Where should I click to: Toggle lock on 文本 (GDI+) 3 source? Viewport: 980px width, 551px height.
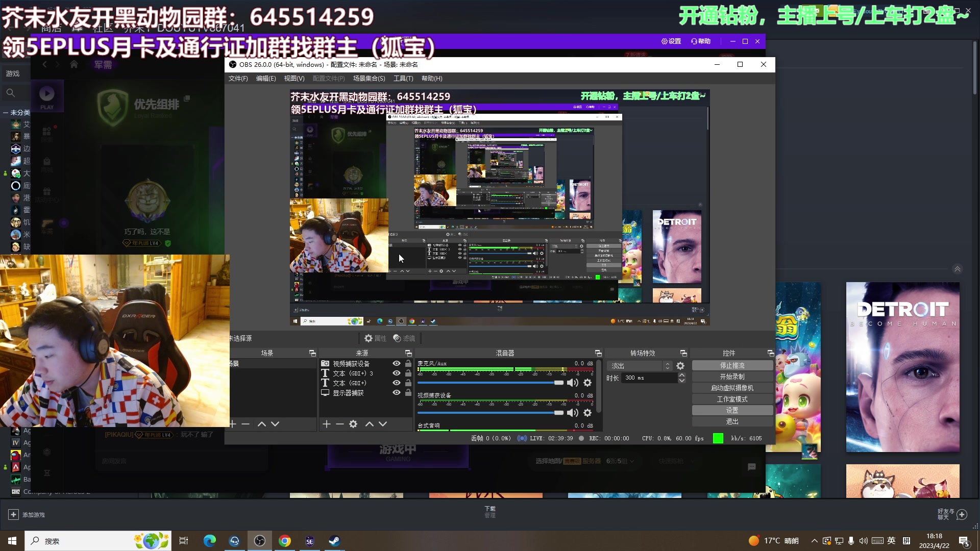click(408, 373)
